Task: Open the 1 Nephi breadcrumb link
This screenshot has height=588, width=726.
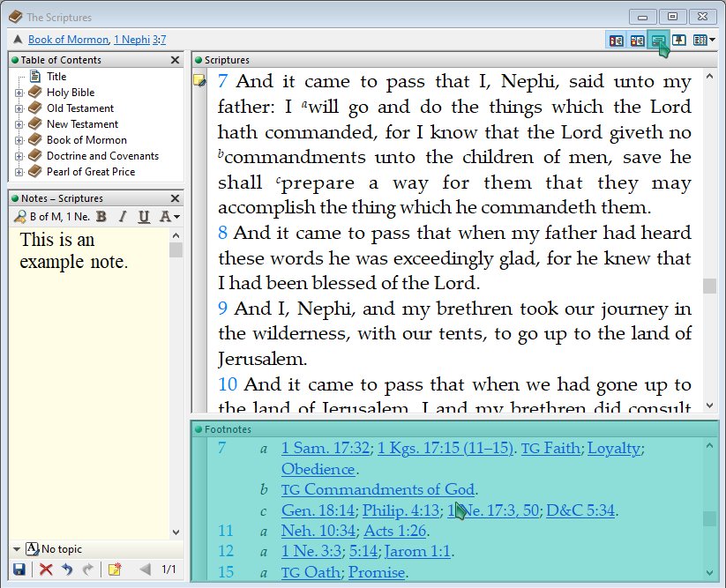Action: coord(132,40)
